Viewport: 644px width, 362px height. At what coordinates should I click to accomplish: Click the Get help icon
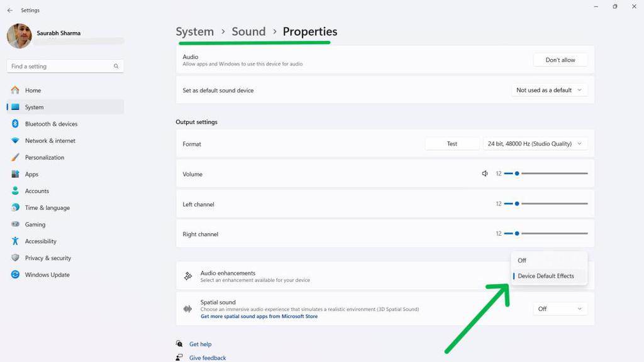(180, 344)
